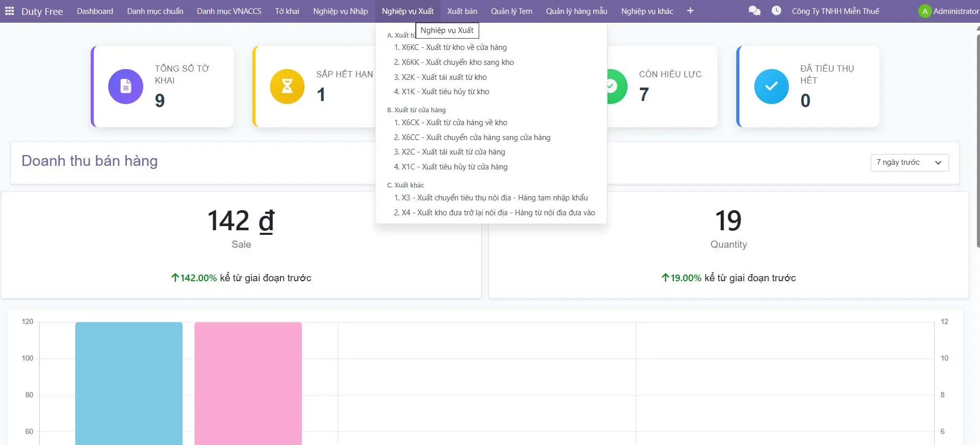Open the Danh mục VNACCS dropdown menu

click(229, 11)
